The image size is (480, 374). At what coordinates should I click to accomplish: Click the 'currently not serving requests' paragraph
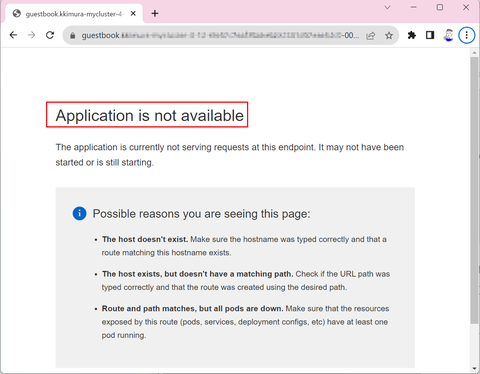[x=230, y=155]
